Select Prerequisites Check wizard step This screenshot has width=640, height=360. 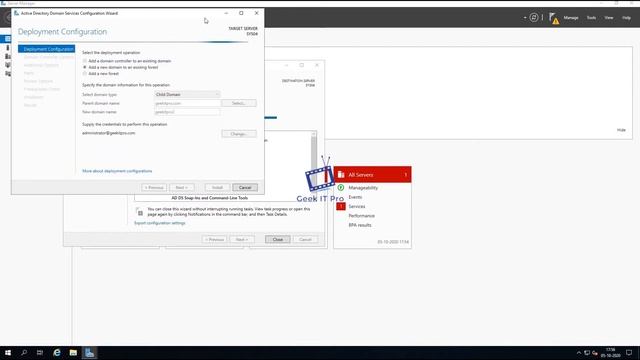click(x=42, y=89)
